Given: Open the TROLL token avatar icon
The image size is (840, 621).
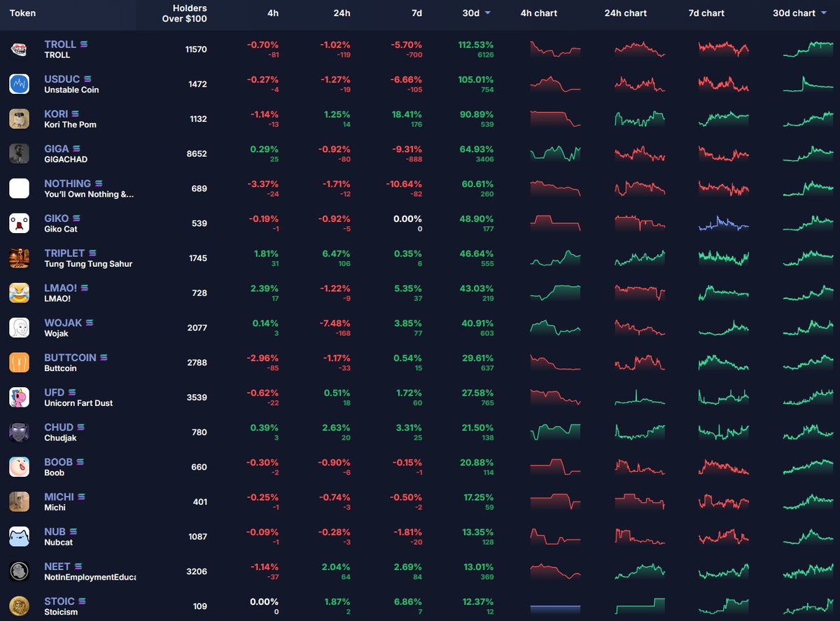Looking at the screenshot, I should coord(19,49).
